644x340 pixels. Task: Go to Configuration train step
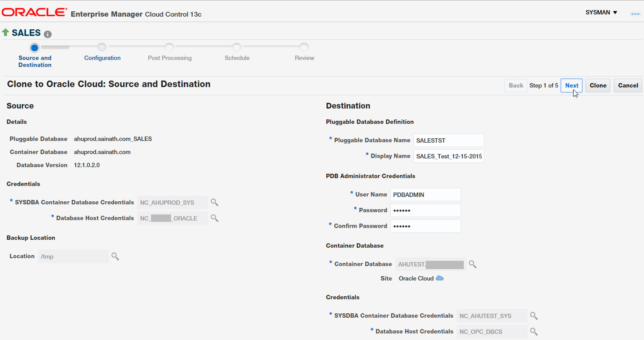coord(102,58)
